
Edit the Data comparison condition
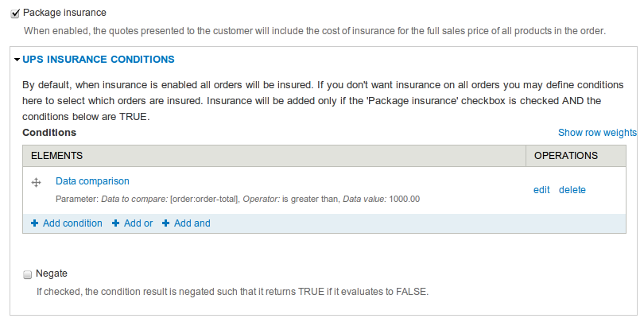[541, 190]
